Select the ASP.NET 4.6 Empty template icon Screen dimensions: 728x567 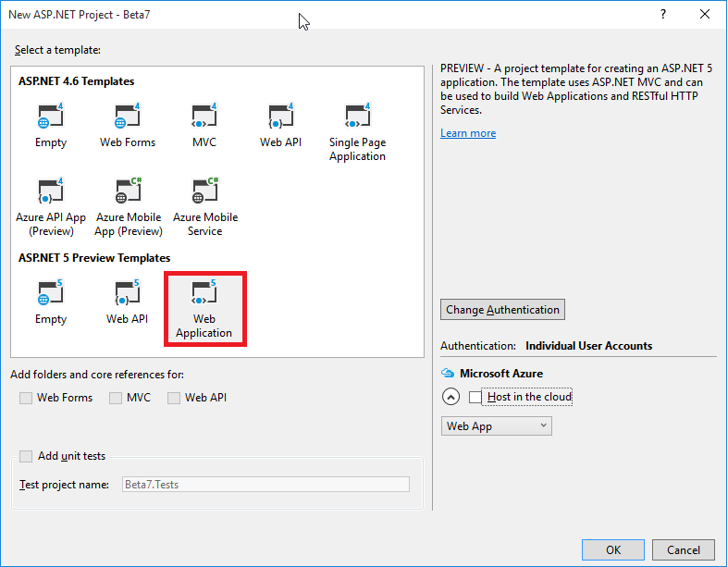click(x=51, y=116)
